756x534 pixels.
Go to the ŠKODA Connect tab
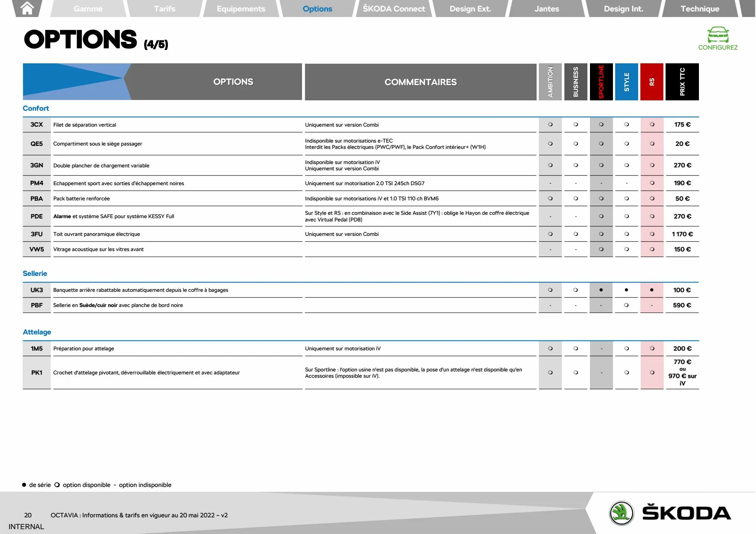click(394, 9)
